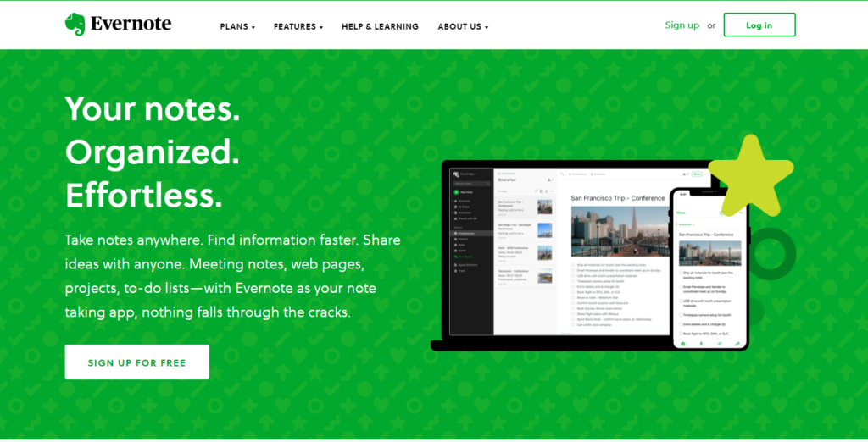868x442 pixels.
Task: Open the HELP & LEARNING page
Action: [x=381, y=26]
